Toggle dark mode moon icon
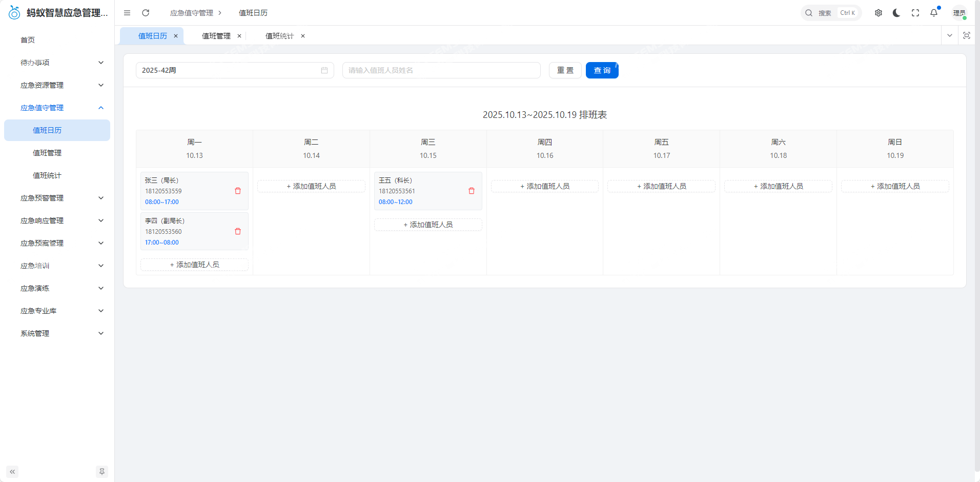 896,13
